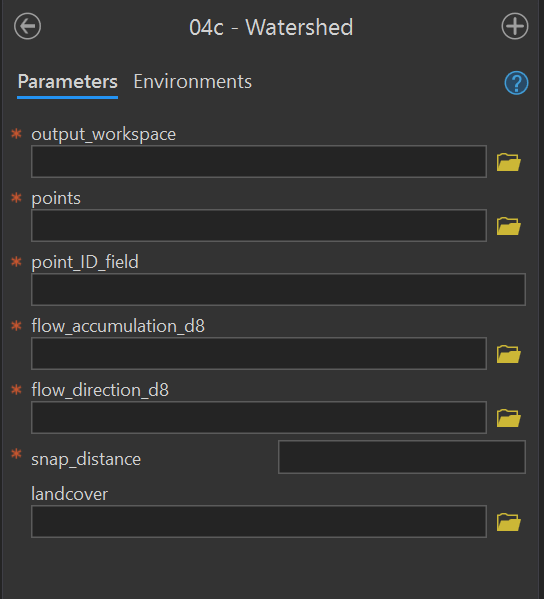Viewport: 544px width, 599px height.
Task: Switch to the Environments tab
Action: (x=193, y=82)
